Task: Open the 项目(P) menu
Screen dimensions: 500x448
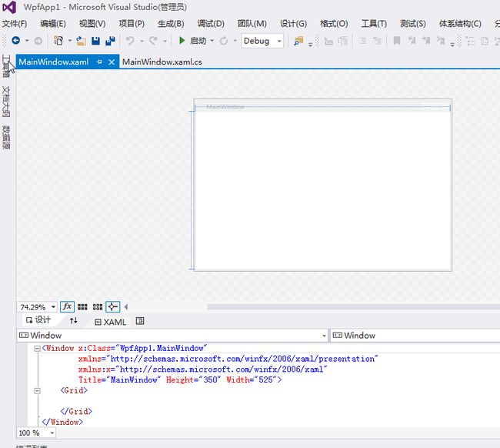Action: [x=132, y=24]
